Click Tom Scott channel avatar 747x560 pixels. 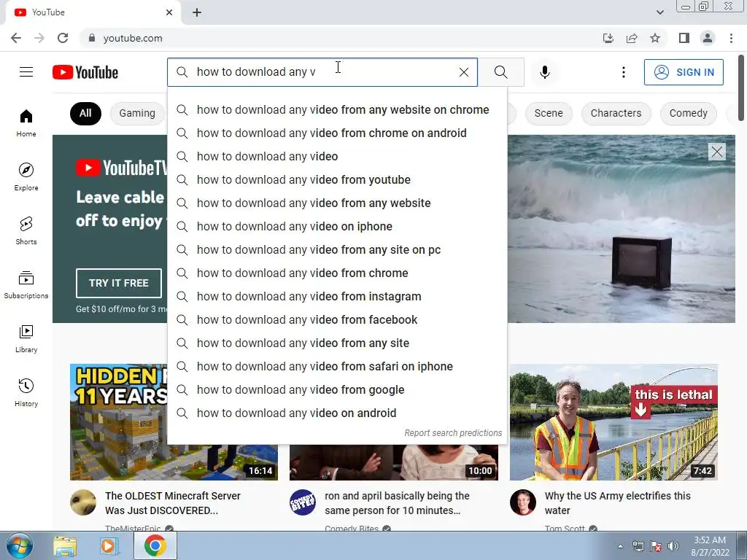522,502
